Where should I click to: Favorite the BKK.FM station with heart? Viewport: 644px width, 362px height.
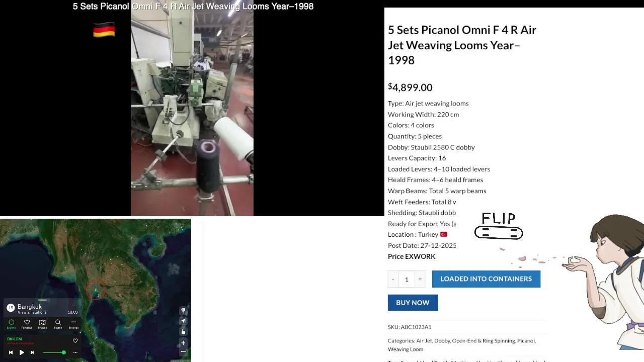75,340
